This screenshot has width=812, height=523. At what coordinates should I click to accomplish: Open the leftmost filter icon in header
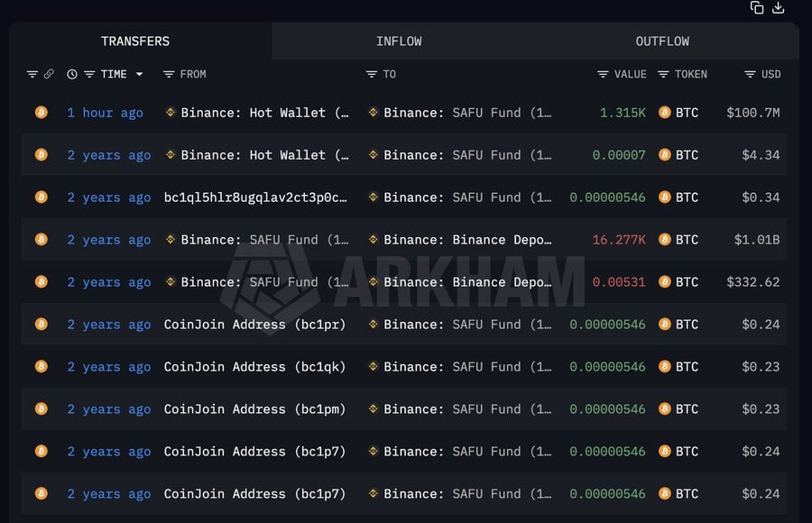coord(32,74)
